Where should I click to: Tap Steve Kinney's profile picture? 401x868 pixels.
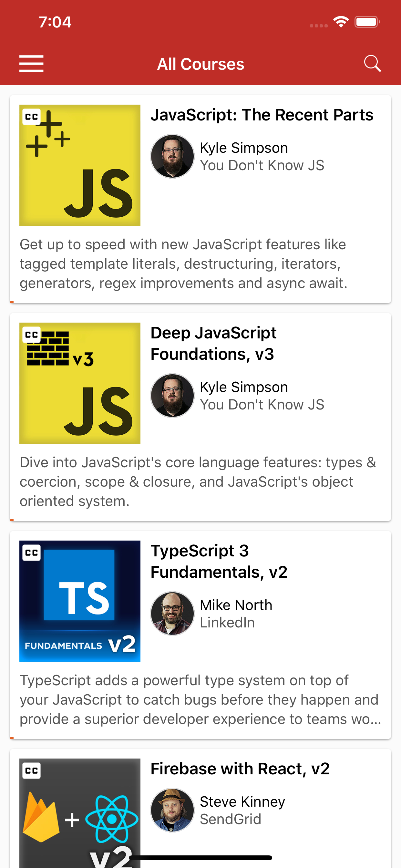[172, 810]
